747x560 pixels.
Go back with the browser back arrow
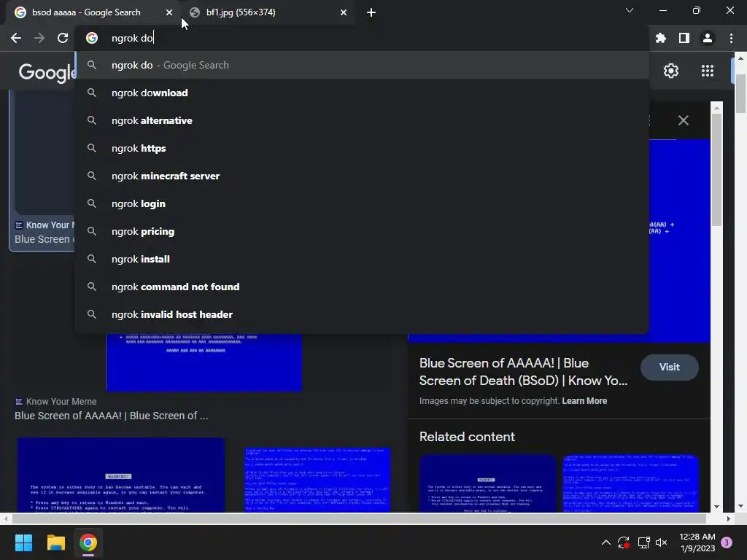[x=16, y=38]
